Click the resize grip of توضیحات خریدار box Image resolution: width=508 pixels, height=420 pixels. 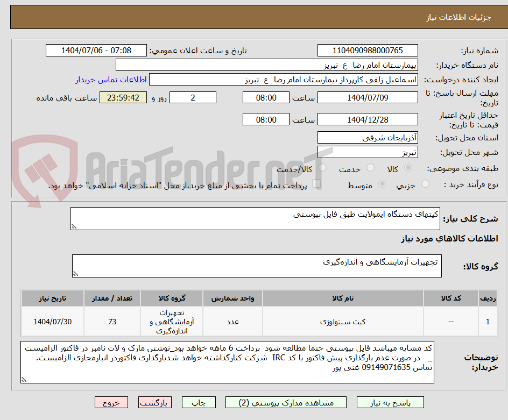[24, 380]
